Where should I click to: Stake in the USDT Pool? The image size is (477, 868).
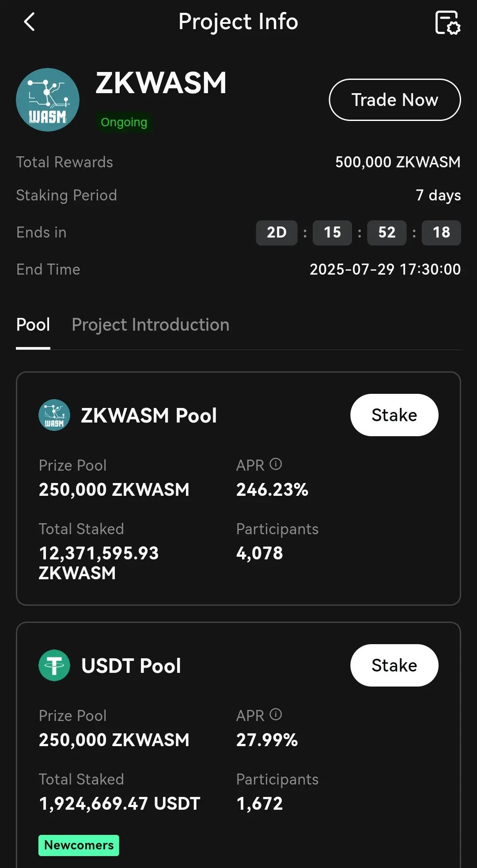394,665
